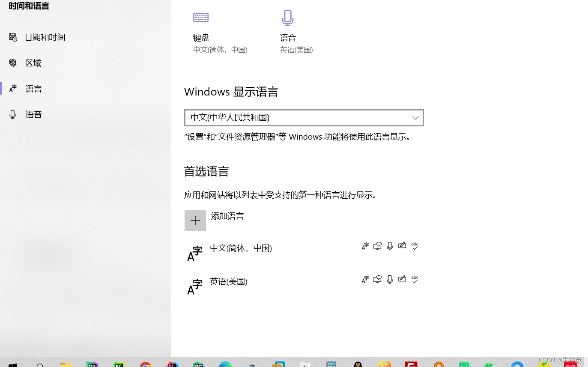The height and width of the screenshot is (367, 588).
Task: Open the Windows Start menu
Action: (x=13, y=364)
